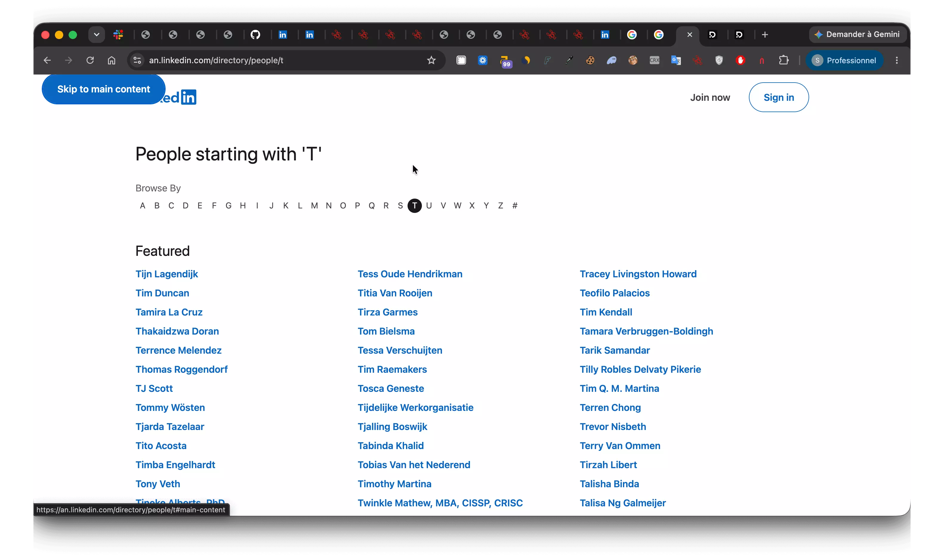Open Tamara Verbruggen-Boldingh profile link
The width and height of the screenshot is (944, 560).
[647, 331]
